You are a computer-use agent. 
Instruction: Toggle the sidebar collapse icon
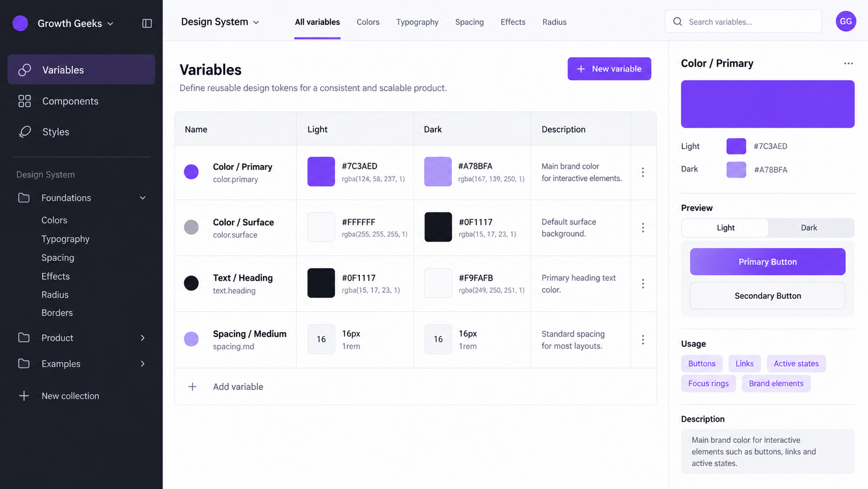(x=147, y=23)
